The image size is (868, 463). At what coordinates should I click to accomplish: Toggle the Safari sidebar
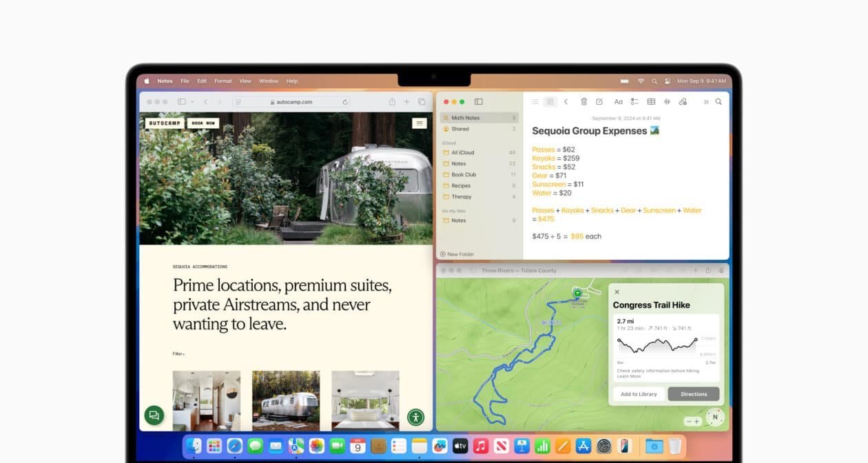coord(180,101)
